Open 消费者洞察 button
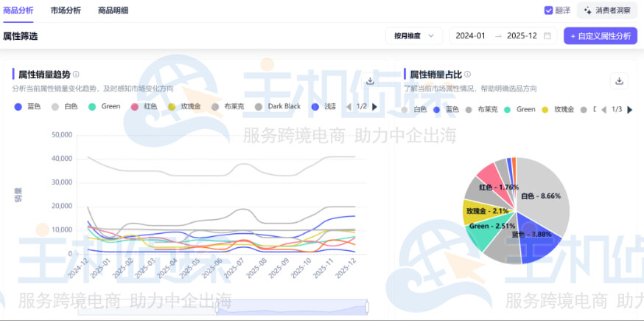Image resolution: width=644 pixels, height=321 pixels. tap(607, 10)
